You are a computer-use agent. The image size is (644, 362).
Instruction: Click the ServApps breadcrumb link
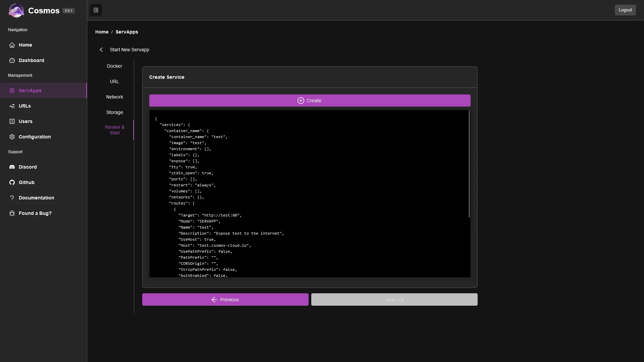point(127,32)
